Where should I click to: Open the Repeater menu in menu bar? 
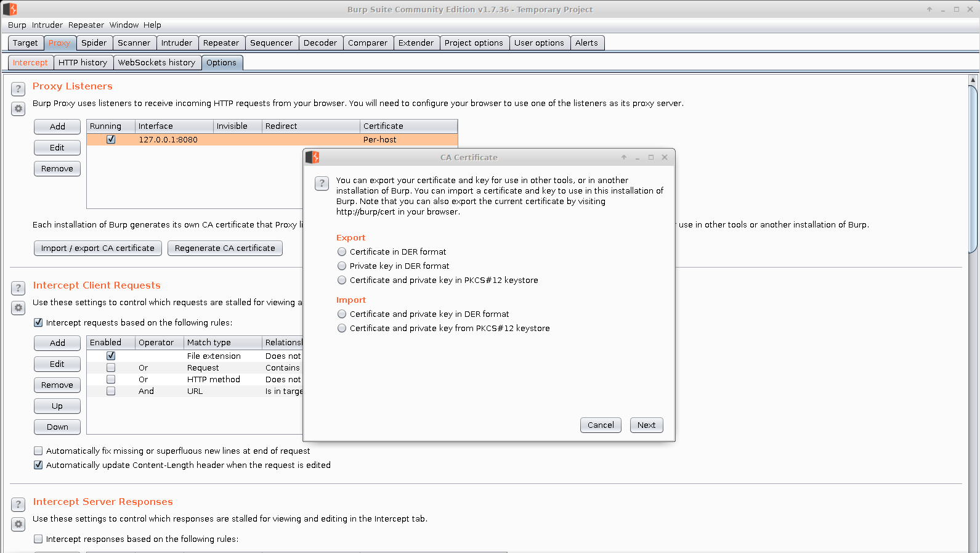pyautogui.click(x=86, y=25)
